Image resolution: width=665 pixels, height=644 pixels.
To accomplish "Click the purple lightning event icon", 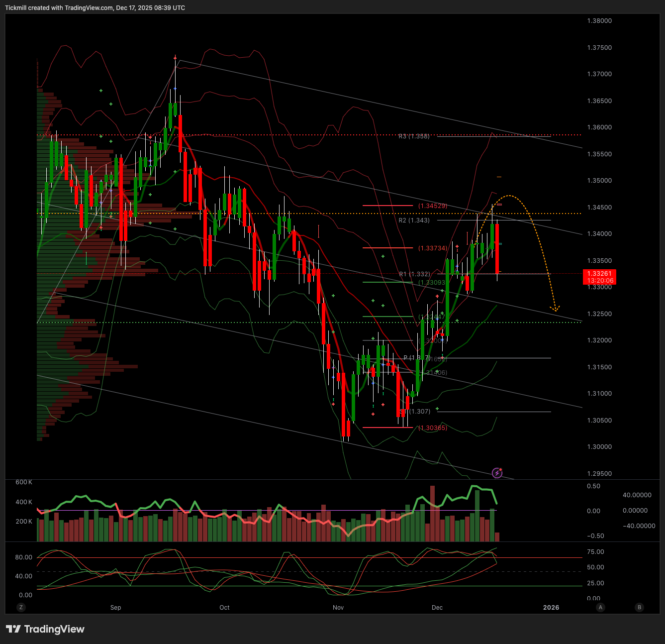I will coord(497,473).
